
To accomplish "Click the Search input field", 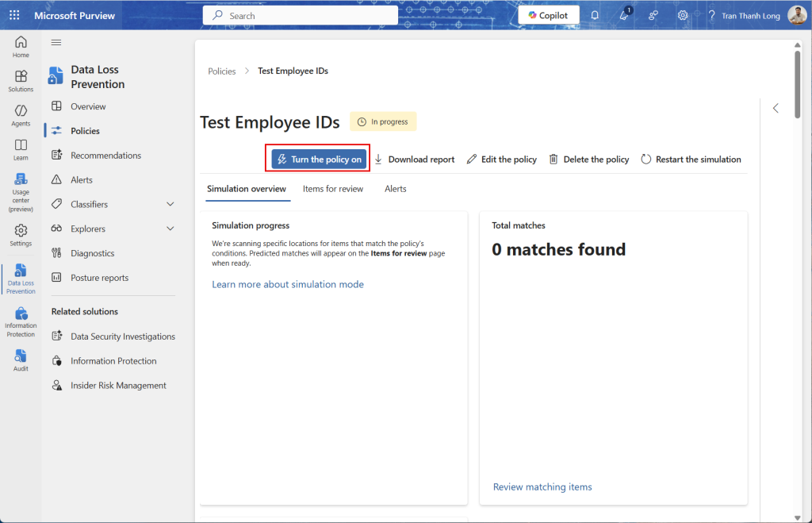I will pos(301,16).
